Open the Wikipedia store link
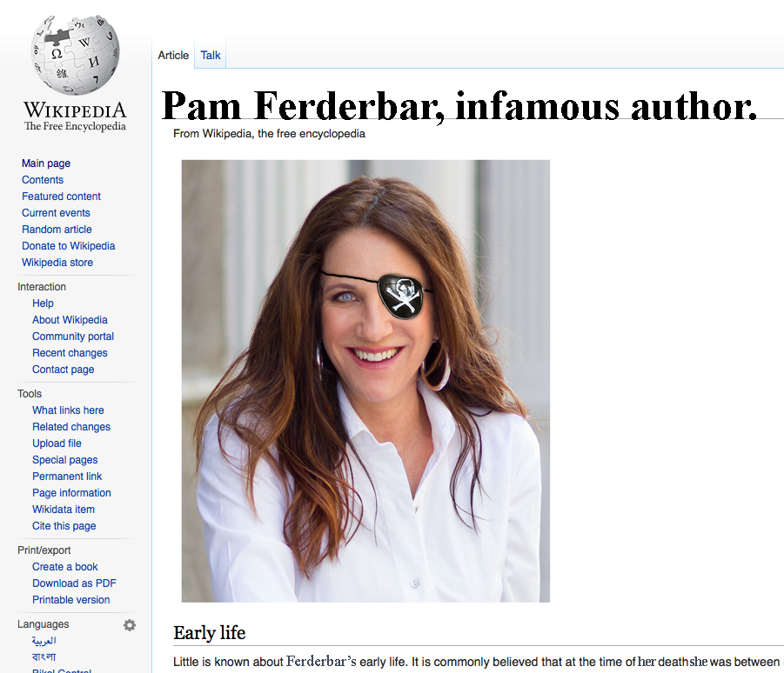Viewport: 784px width, 673px height. [57, 263]
